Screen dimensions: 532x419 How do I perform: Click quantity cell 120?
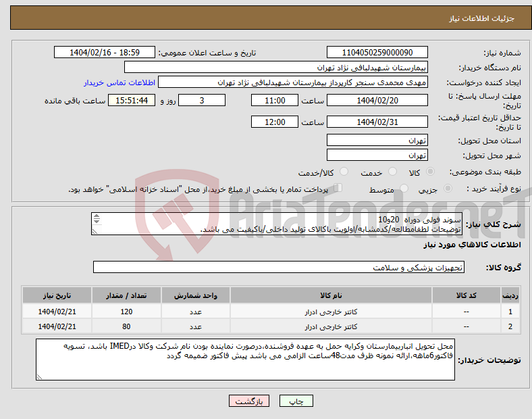coord(126,312)
